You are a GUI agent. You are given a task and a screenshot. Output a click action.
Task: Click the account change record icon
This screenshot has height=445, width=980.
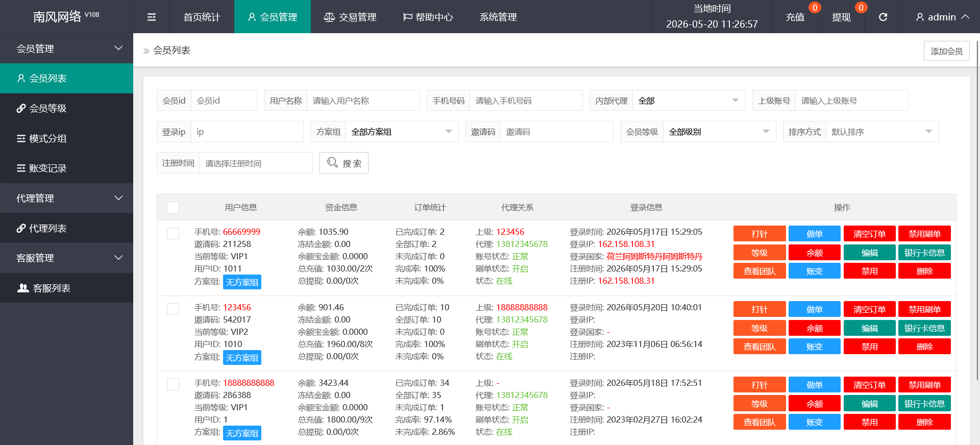click(x=21, y=168)
